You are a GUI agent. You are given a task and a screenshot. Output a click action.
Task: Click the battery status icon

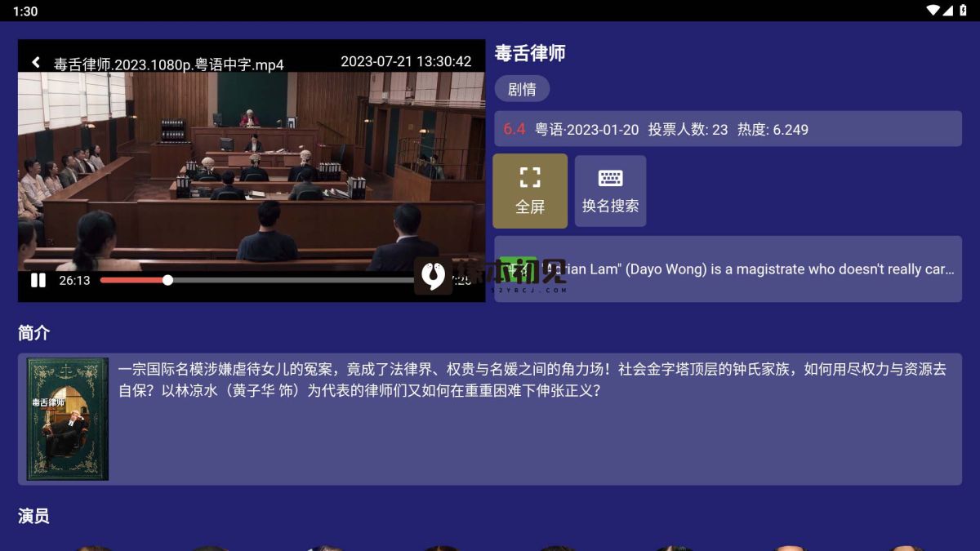964,11
